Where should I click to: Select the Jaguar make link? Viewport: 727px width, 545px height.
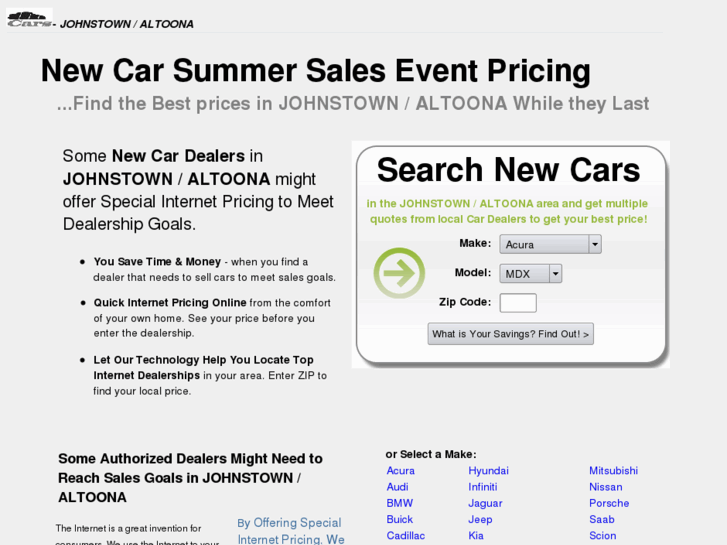pos(485,503)
